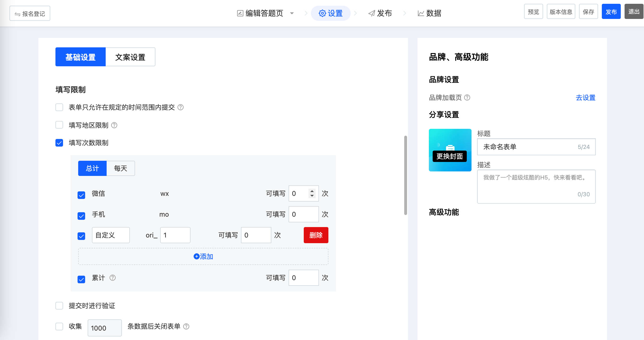Select the 每天 tab
This screenshot has width=644, height=340.
tap(121, 168)
